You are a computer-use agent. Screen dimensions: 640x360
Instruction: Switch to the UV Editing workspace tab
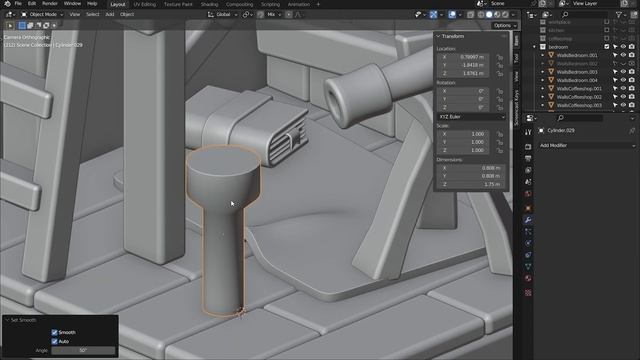tap(145, 4)
